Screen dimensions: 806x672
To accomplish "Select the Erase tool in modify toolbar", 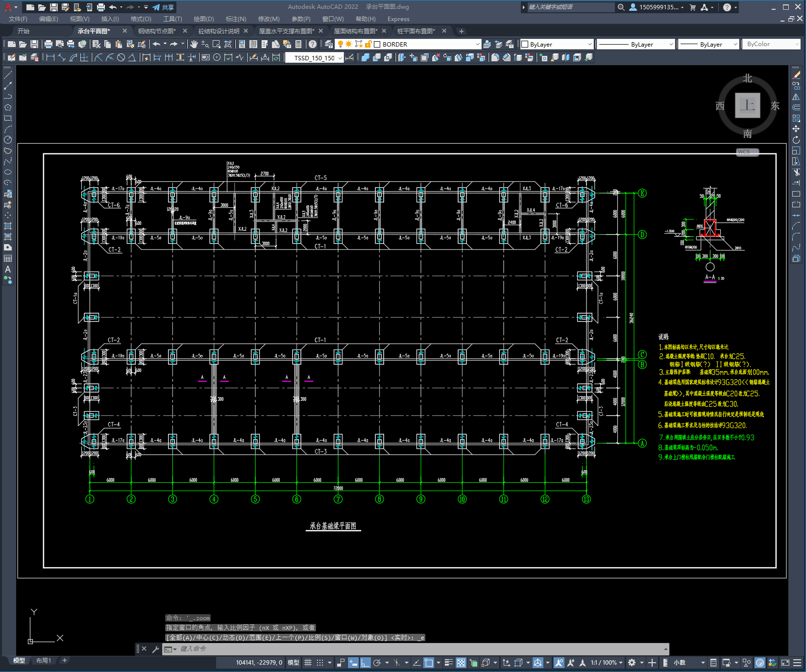I will (796, 75).
